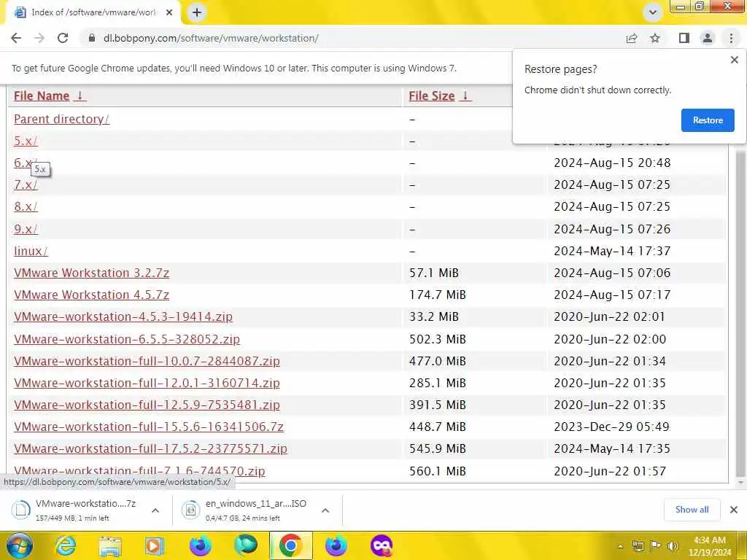Reload the page with the refresh icon
Screen dimensions: 747x560
63,38
